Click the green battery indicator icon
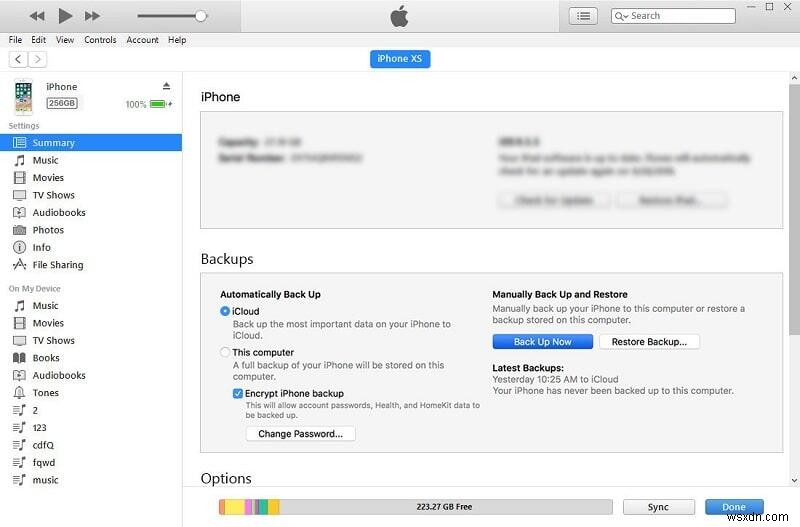This screenshot has height=527, width=800. [158, 104]
